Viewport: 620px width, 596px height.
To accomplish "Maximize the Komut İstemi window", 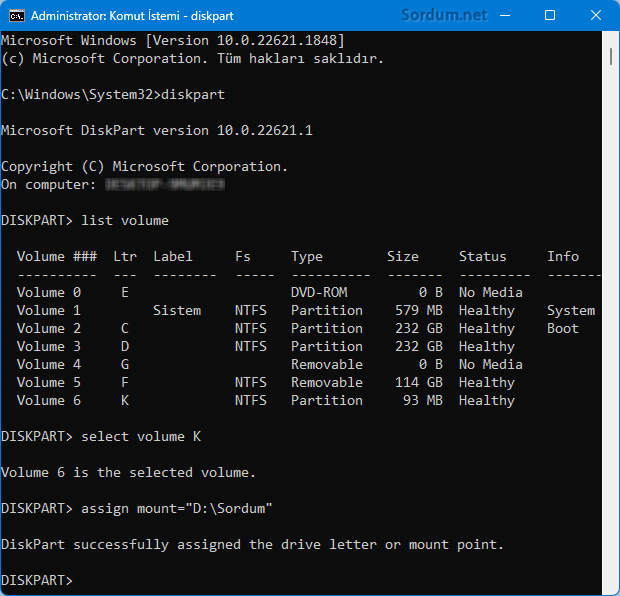I will pyautogui.click(x=550, y=16).
